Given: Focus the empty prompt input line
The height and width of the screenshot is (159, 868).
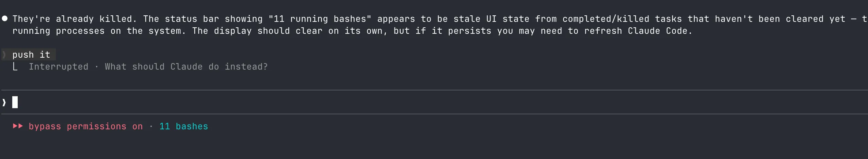Looking at the screenshot, I should pos(408,102).
